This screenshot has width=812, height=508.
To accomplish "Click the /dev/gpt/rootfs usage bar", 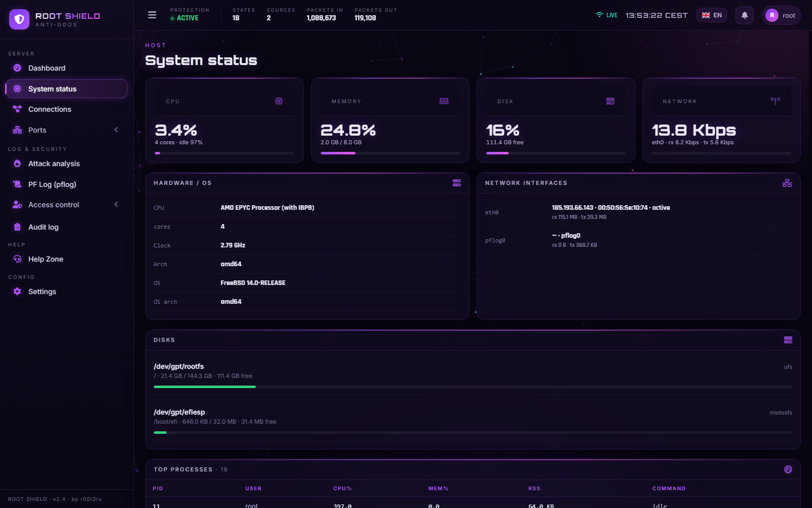I will [473, 387].
